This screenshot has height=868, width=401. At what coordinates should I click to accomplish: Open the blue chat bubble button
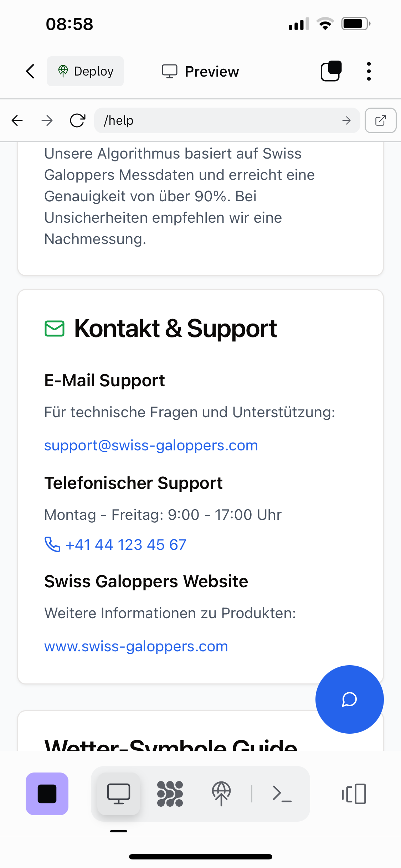click(x=349, y=699)
